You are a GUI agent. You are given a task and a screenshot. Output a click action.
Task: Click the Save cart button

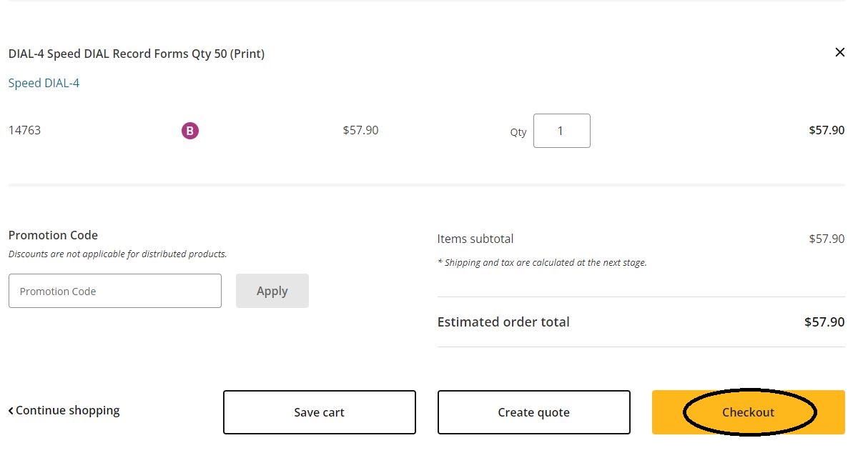319,412
